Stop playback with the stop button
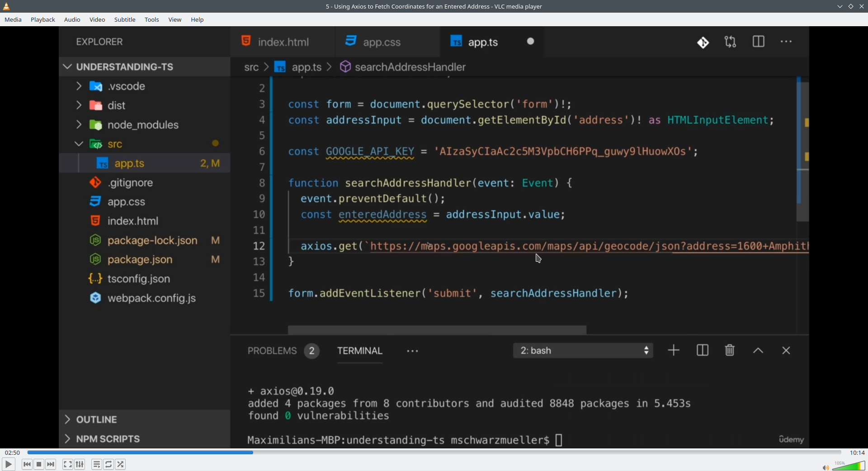This screenshot has height=471, width=868. 39,464
